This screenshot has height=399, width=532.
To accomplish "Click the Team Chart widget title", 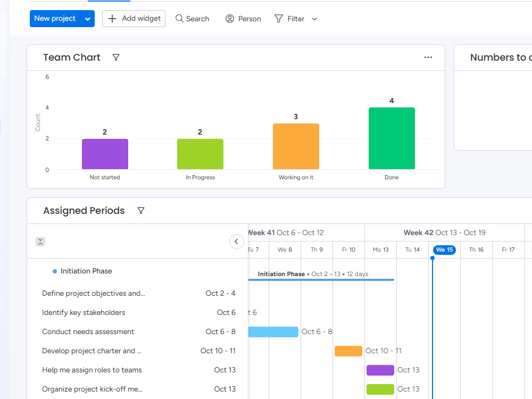I will point(72,57).
